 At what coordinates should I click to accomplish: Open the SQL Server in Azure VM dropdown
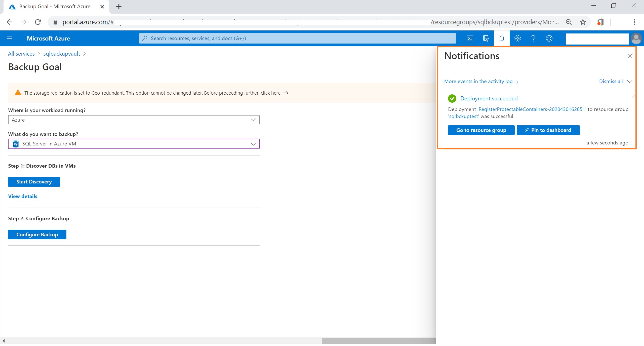134,144
